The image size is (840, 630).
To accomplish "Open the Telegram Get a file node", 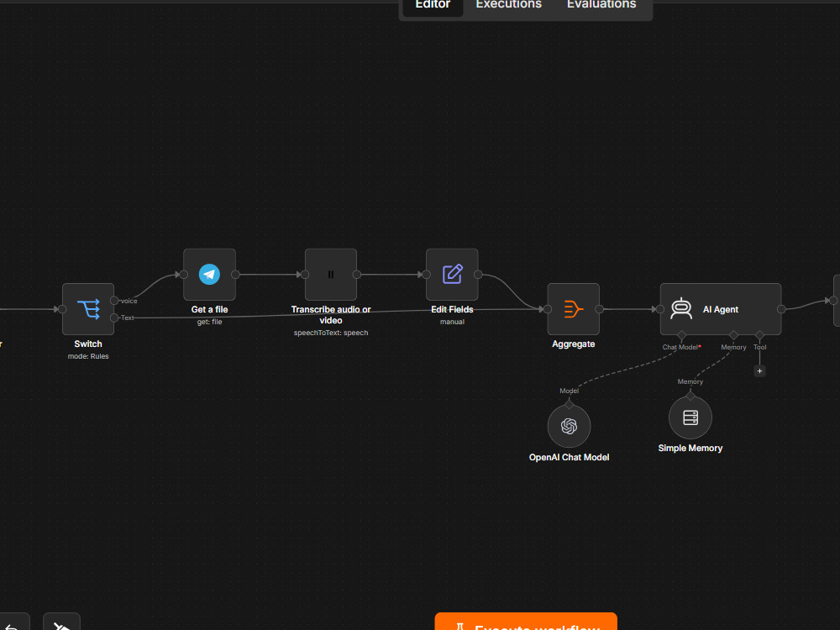I will click(x=209, y=275).
